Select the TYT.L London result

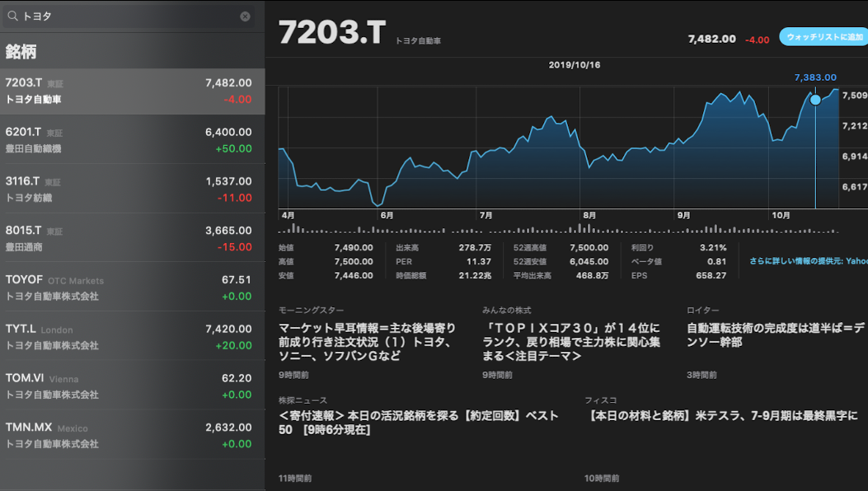pyautogui.click(x=133, y=337)
